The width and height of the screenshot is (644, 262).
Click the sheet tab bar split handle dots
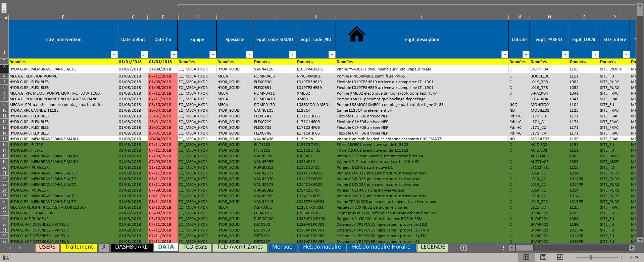tap(503, 248)
